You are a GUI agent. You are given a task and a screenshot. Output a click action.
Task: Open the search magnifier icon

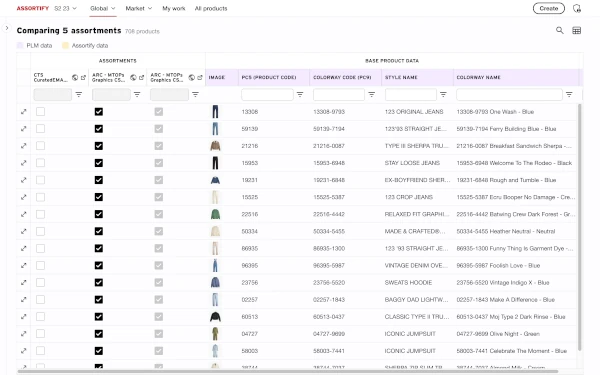click(x=559, y=30)
